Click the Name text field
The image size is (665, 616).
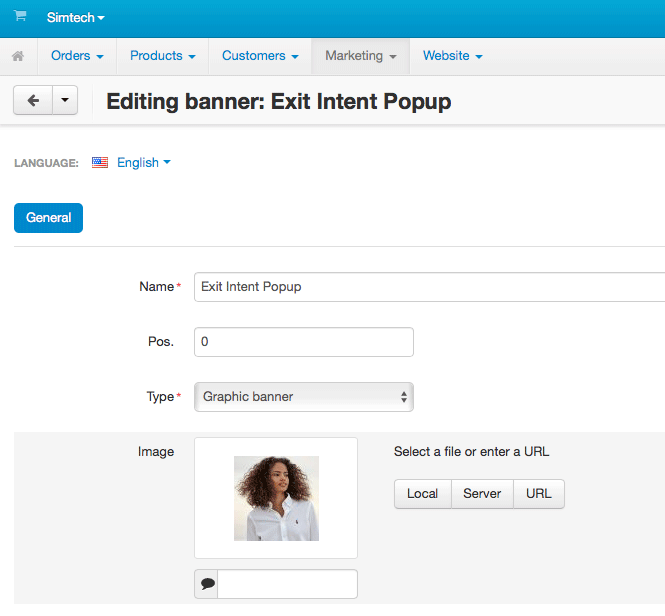(x=430, y=287)
